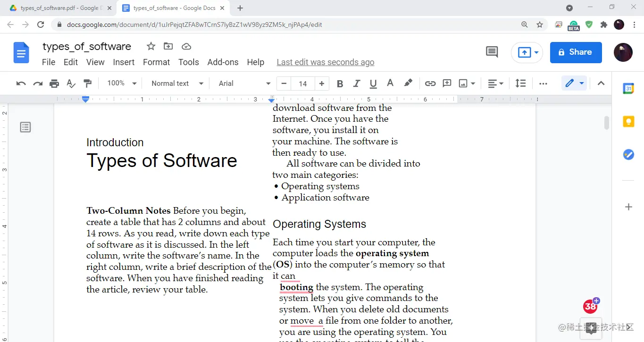Image resolution: width=644 pixels, height=342 pixels.
Task: Switch to the types_of_software.pdf browser tab
Action: (59, 8)
